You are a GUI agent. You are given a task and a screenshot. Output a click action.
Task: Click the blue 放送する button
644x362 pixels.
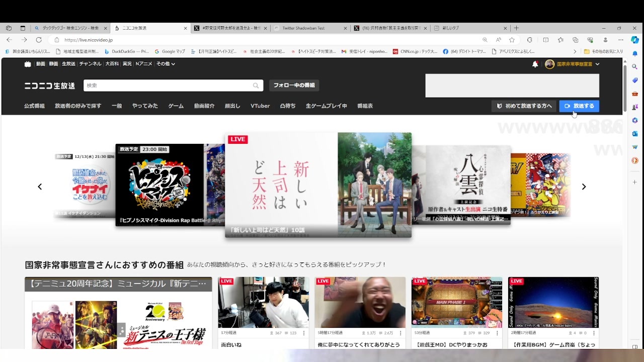(579, 106)
